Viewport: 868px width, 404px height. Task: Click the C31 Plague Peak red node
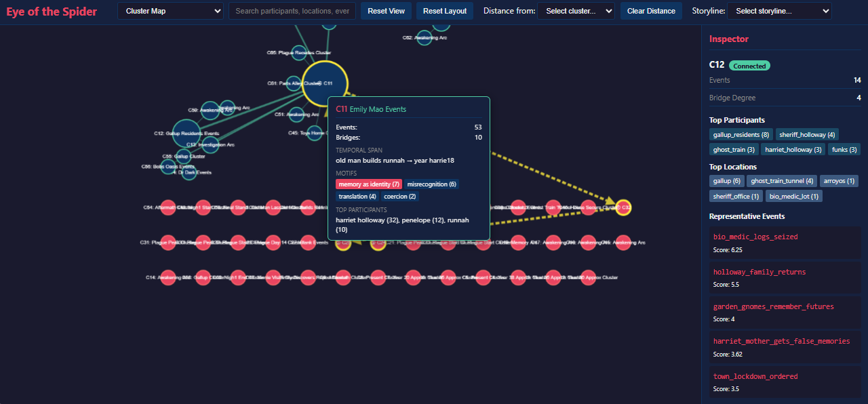(168, 243)
